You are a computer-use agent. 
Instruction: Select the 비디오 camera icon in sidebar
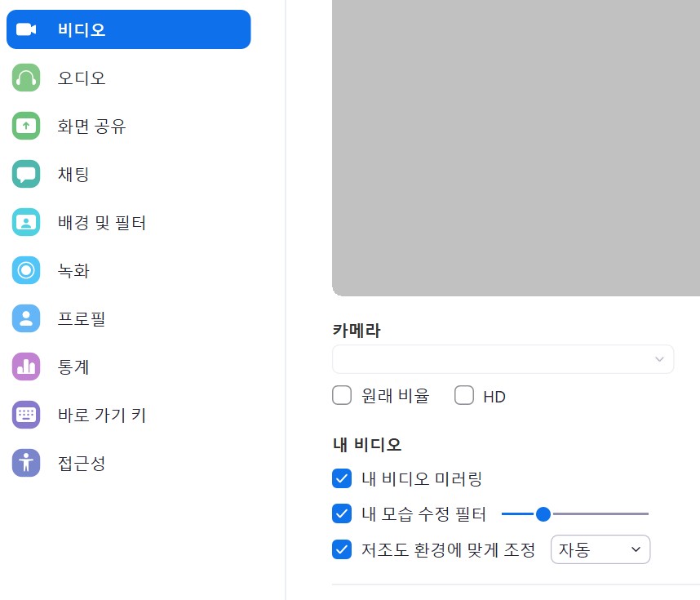pyautogui.click(x=25, y=29)
